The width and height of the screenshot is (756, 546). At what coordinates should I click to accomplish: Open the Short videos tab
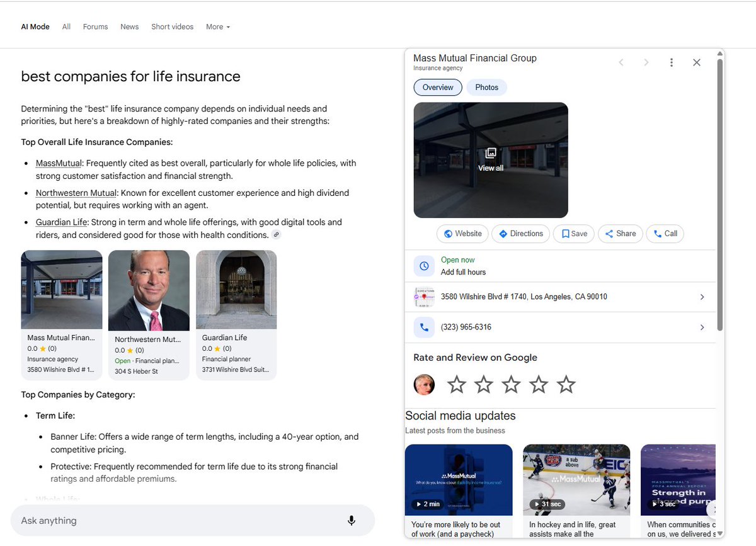(173, 27)
